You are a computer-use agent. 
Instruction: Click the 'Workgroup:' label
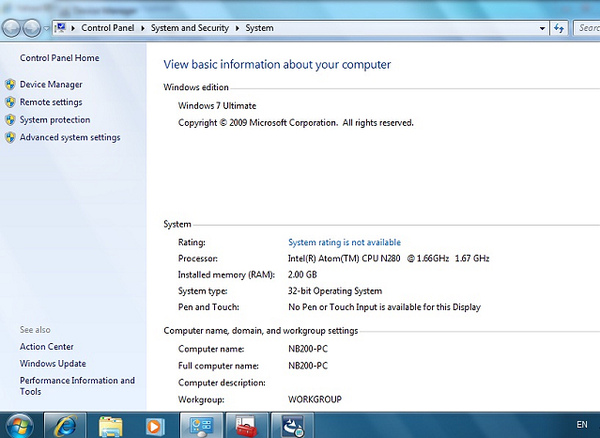pos(201,399)
